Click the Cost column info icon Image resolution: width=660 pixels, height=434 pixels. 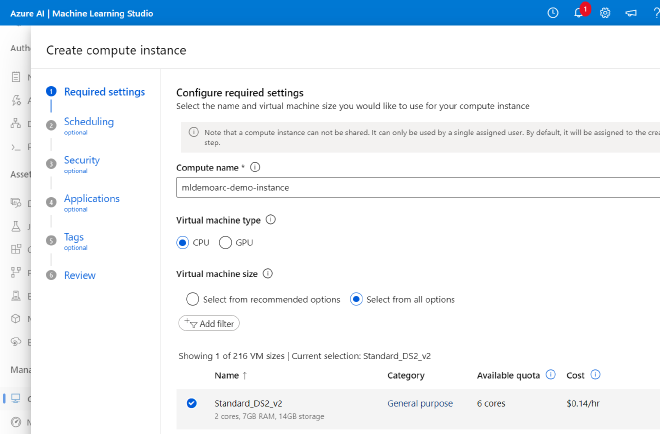[x=595, y=375]
